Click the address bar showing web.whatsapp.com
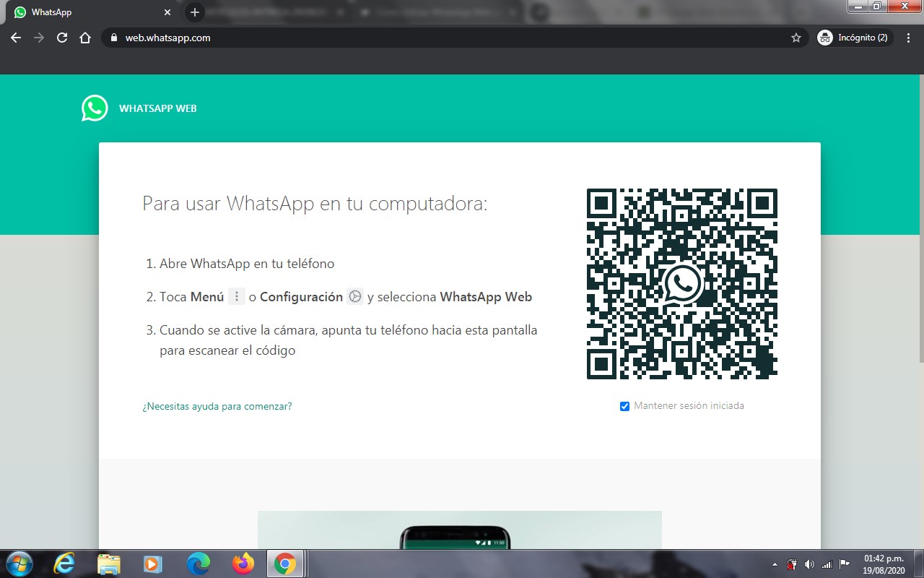The height and width of the screenshot is (578, 924). 455,38
